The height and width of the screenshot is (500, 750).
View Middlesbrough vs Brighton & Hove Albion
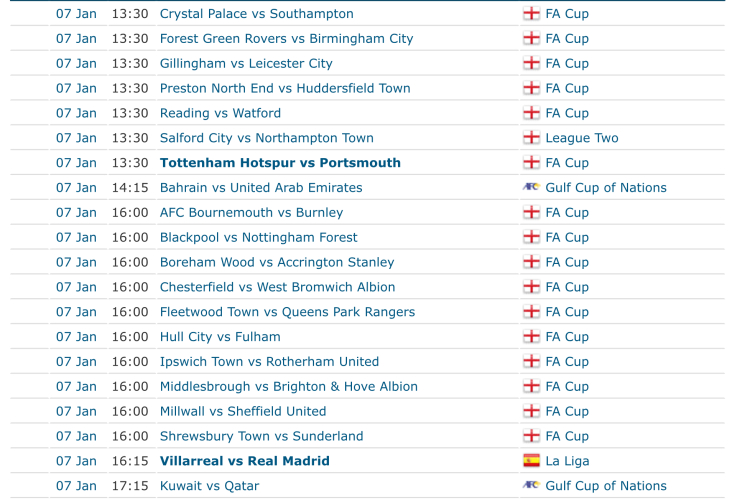coord(289,386)
